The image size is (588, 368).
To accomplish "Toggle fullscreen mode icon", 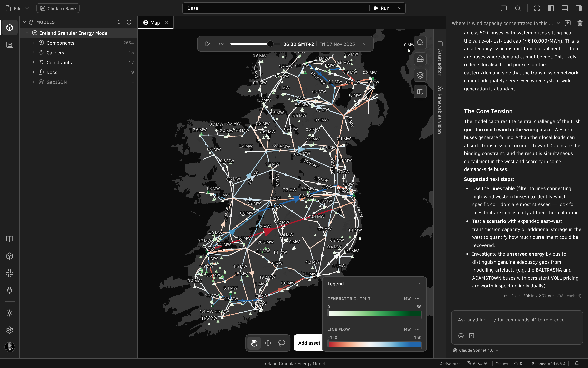I will (537, 8).
